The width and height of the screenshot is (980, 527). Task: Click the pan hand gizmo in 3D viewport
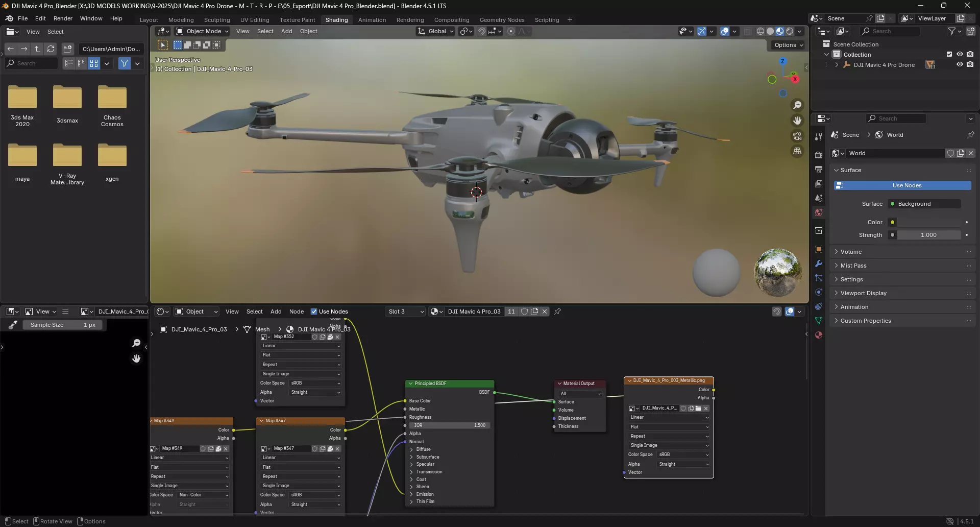797,121
